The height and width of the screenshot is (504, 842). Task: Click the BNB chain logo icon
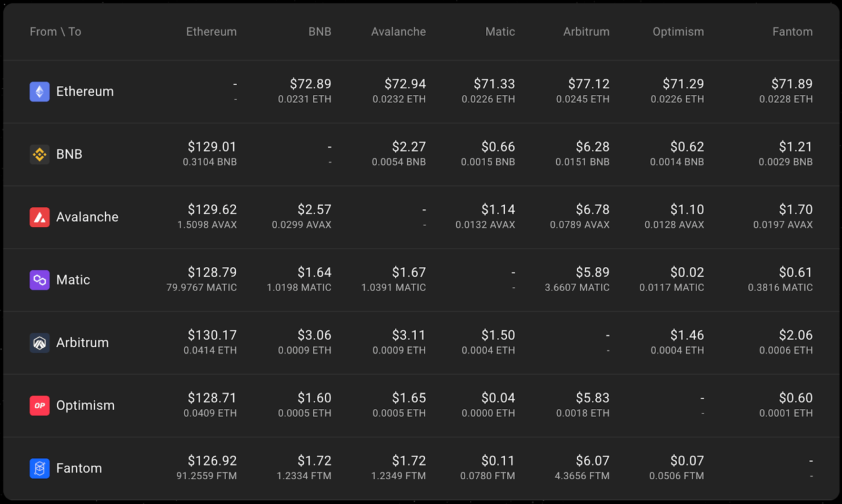coord(39,154)
